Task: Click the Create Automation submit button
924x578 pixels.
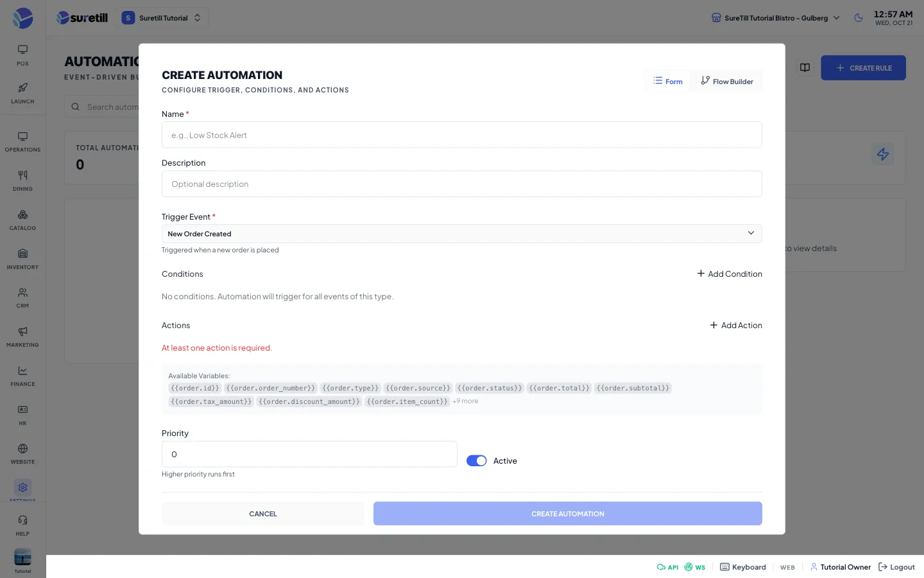Action: coord(568,514)
